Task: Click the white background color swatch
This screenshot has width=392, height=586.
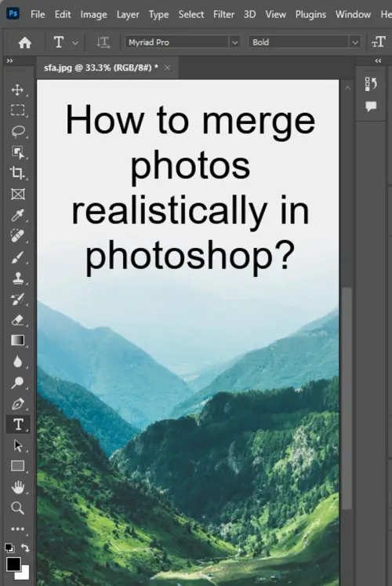Action: point(24,573)
